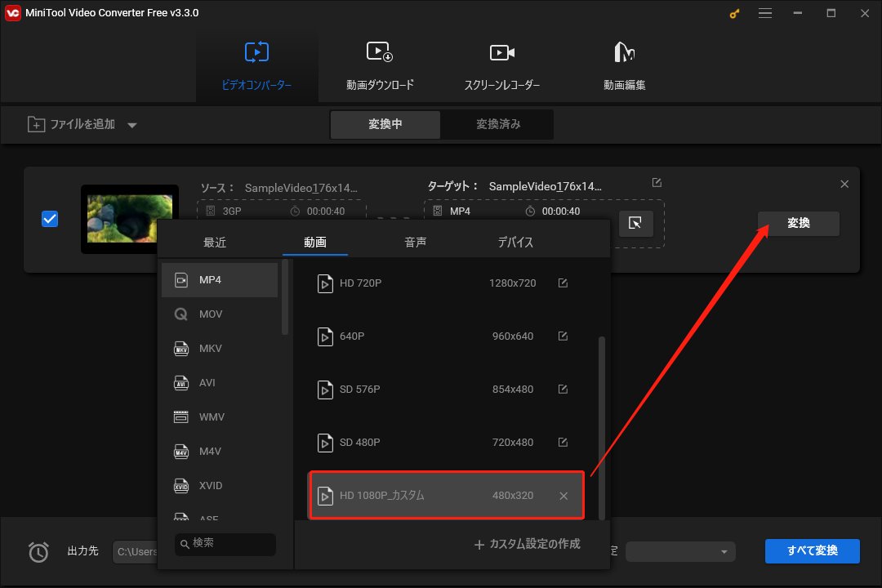Expand the Add Files dropdown arrow
The width and height of the screenshot is (882, 588).
click(132, 125)
